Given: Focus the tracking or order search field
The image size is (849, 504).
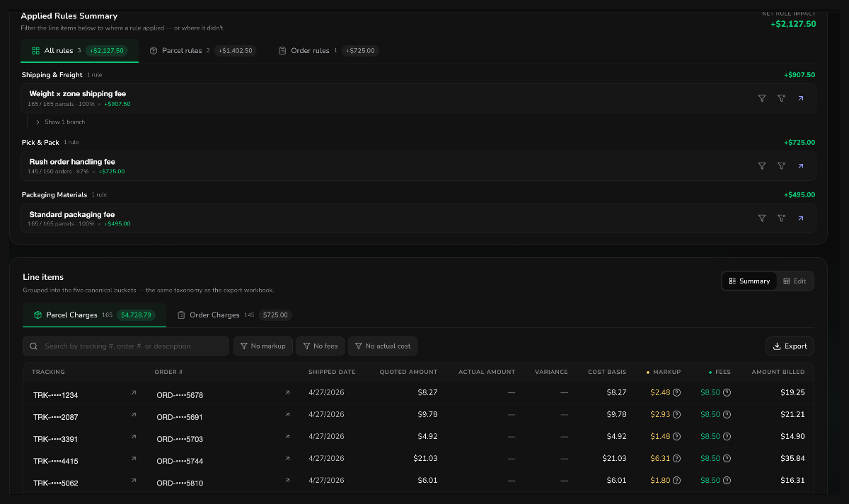Looking at the screenshot, I should pos(126,346).
